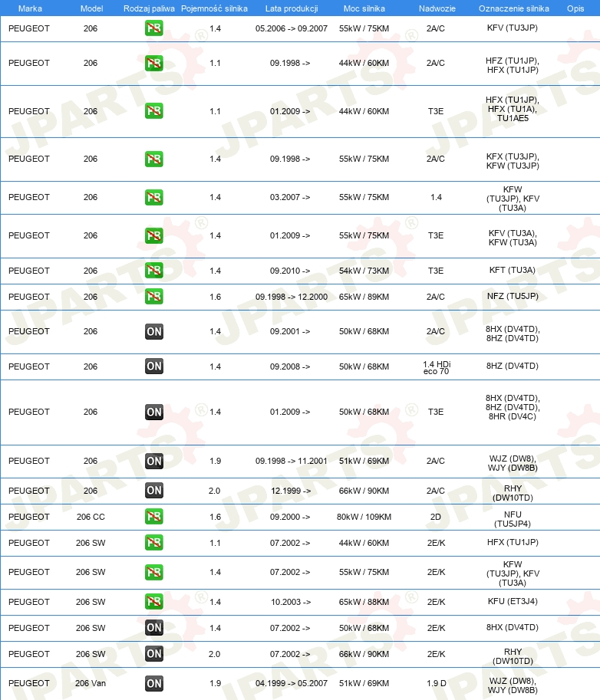Click the body label 1.9 D
Viewport: 600px width, 700px height.
coord(436,683)
